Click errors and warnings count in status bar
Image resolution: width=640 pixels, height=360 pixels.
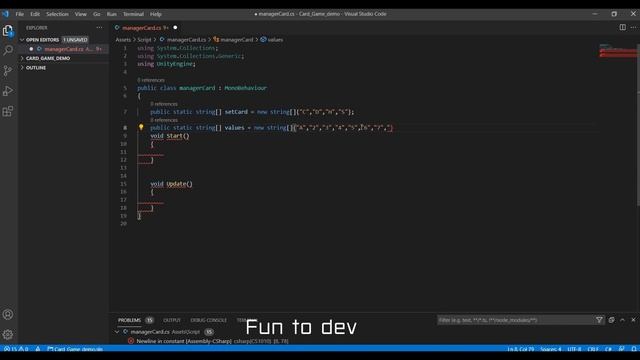pos(16,349)
